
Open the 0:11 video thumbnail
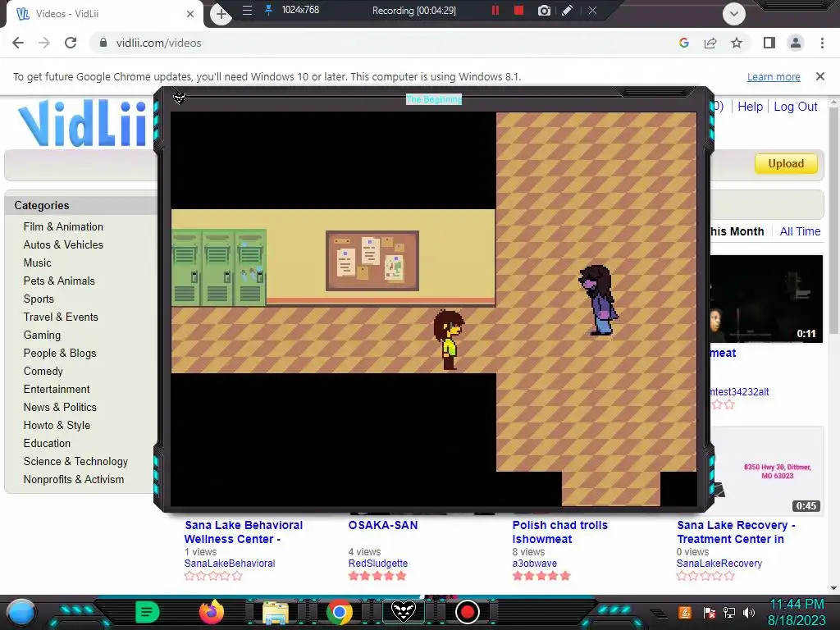pyautogui.click(x=767, y=299)
